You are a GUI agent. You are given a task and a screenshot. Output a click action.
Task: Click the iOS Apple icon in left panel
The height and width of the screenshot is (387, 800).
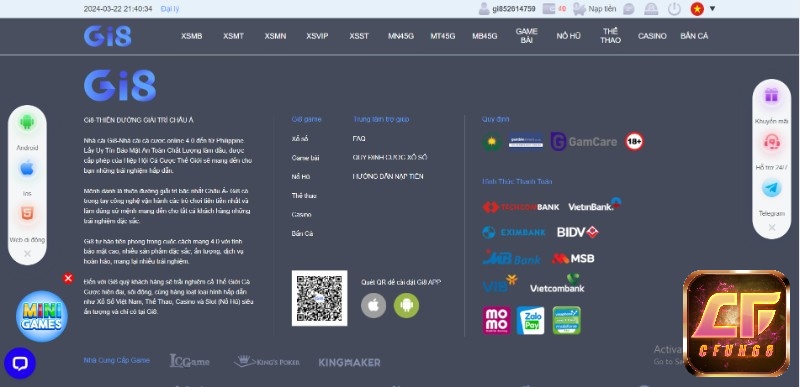click(x=27, y=168)
